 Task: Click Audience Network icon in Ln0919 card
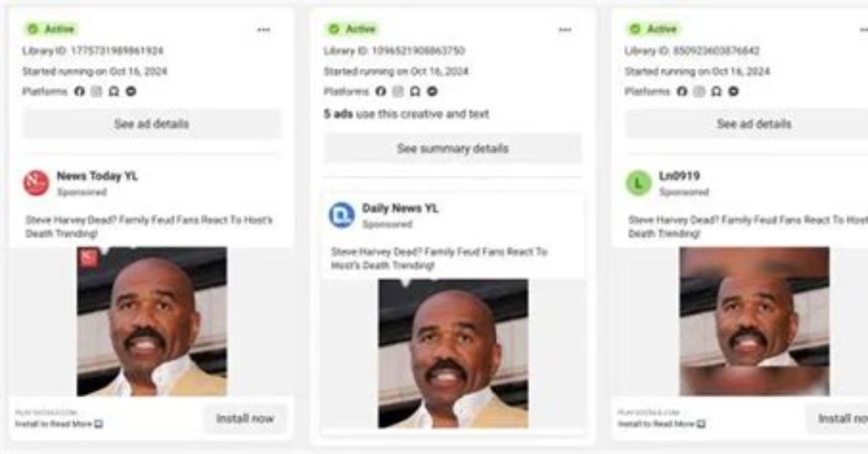click(x=716, y=92)
